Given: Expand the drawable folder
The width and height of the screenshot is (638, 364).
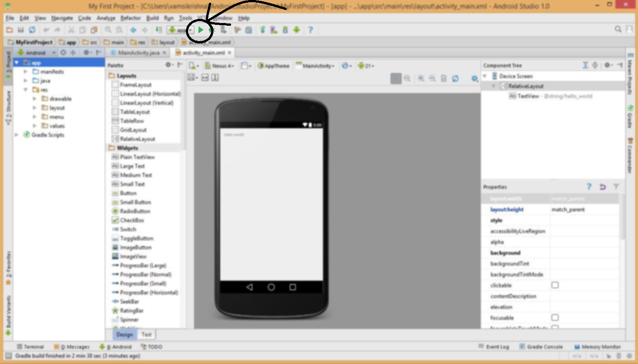Looking at the screenshot, I should [x=34, y=99].
